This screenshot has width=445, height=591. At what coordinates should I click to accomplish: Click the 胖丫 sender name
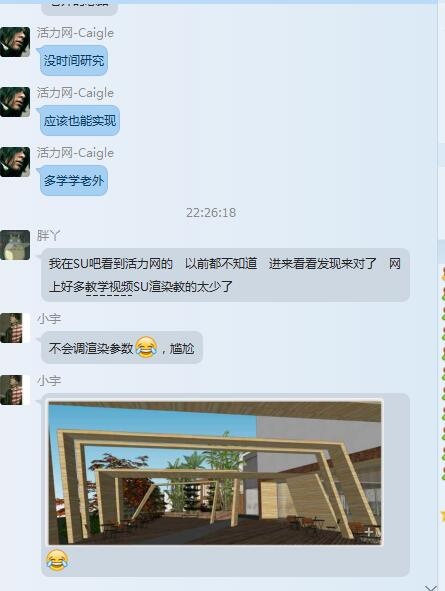tap(48, 236)
